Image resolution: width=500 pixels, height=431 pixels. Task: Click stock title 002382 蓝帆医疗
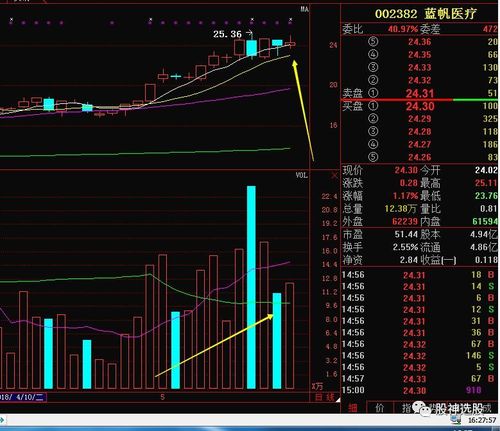426,14
